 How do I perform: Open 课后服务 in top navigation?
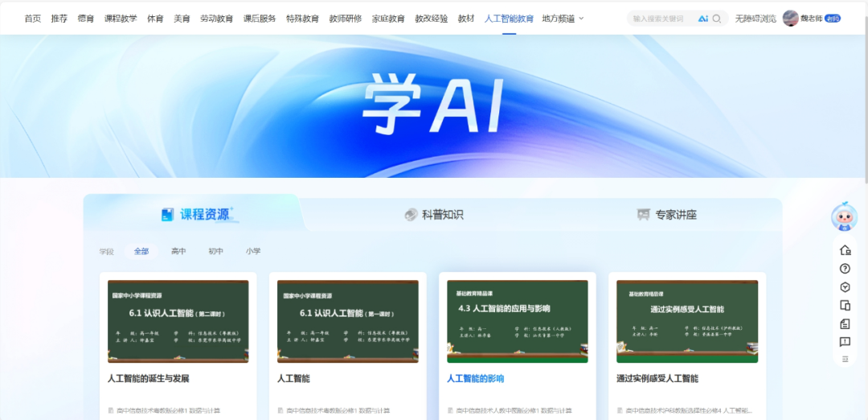tap(260, 19)
